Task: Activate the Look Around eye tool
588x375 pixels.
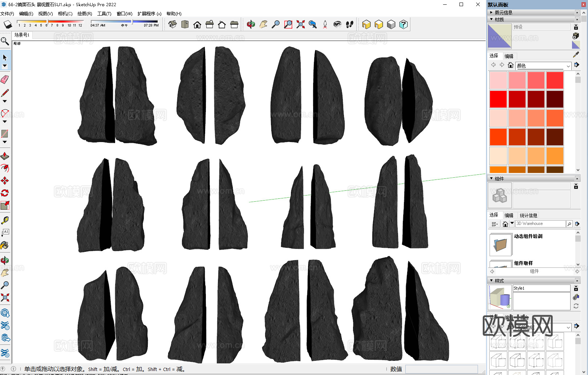Action: tap(337, 25)
